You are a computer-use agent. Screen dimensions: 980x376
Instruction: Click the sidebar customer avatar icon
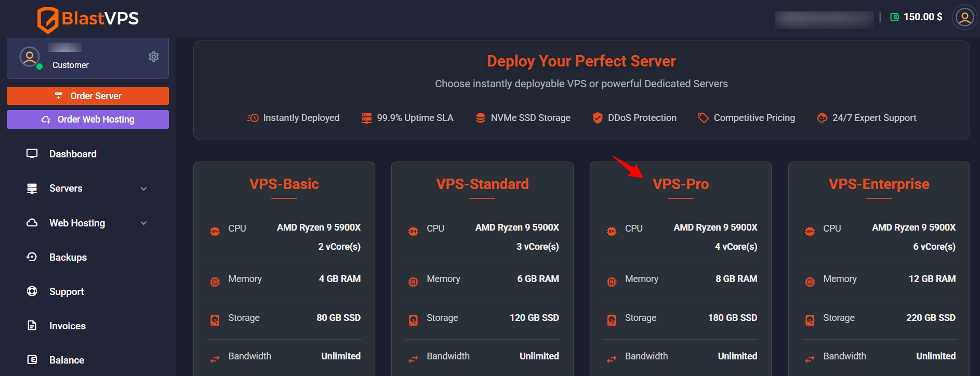pyautogui.click(x=30, y=57)
